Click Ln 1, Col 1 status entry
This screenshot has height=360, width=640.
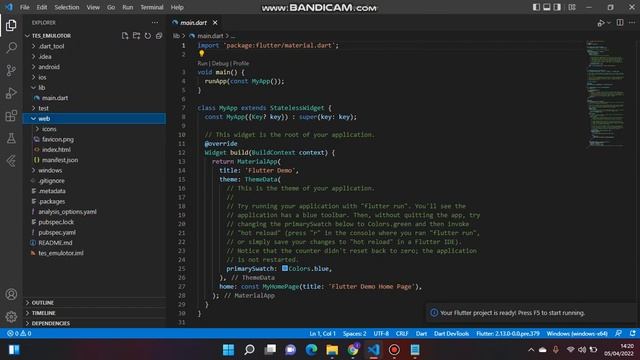click(322, 333)
